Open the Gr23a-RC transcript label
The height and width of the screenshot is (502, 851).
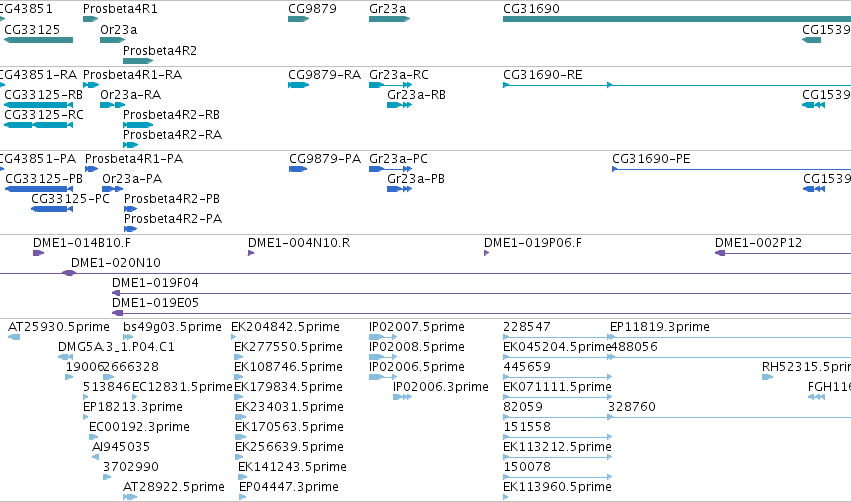pos(399,74)
